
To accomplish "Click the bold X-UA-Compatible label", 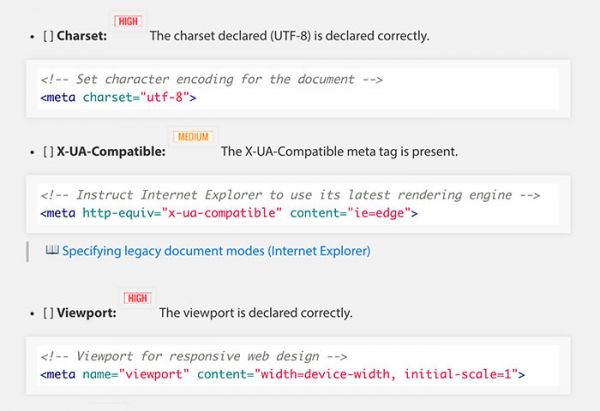I will [x=112, y=152].
